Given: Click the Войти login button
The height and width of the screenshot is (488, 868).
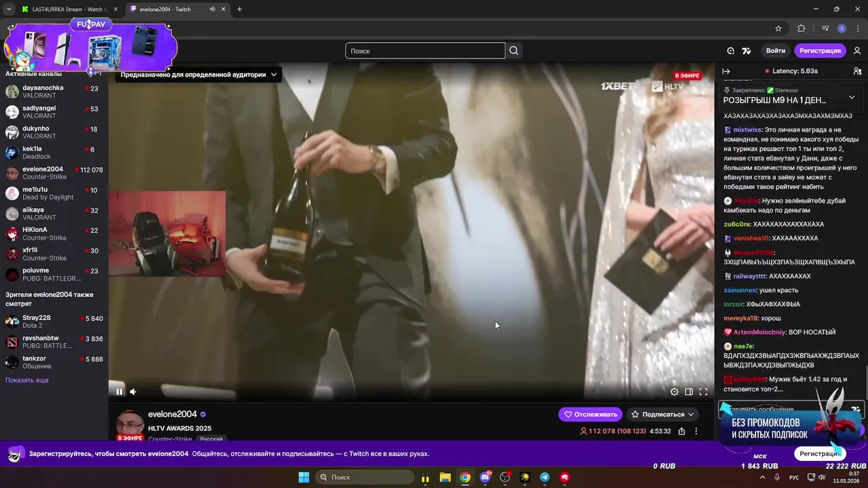Looking at the screenshot, I should (775, 51).
